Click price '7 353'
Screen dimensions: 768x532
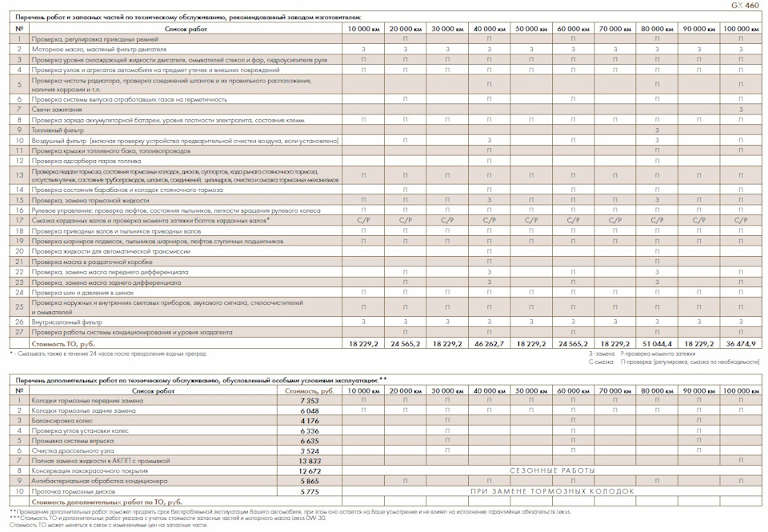(x=310, y=401)
